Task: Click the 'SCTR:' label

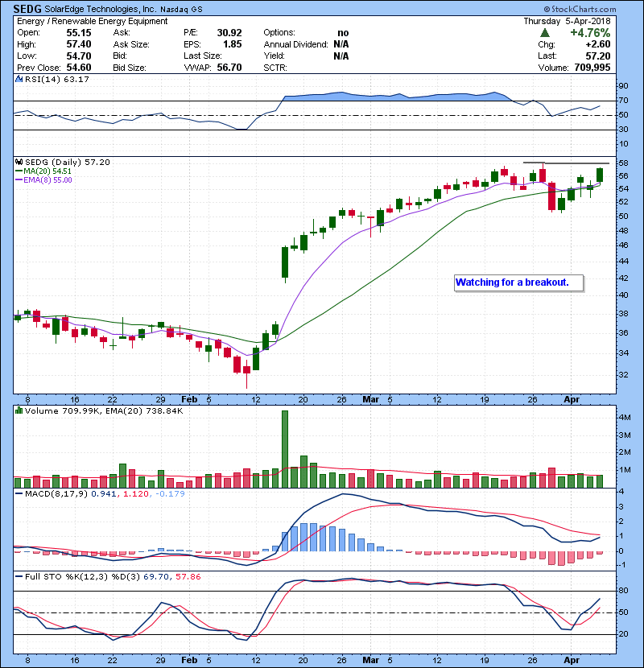Action: pos(275,68)
